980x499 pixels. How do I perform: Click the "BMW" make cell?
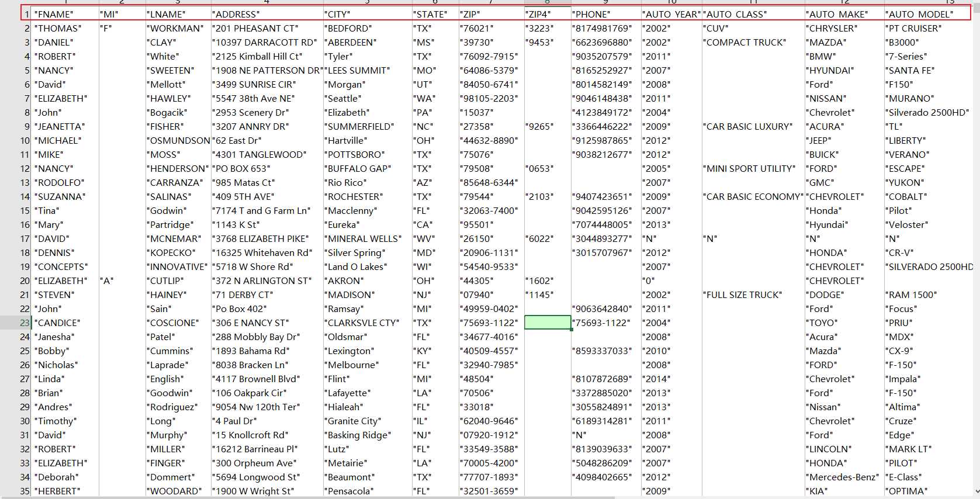[844, 56]
